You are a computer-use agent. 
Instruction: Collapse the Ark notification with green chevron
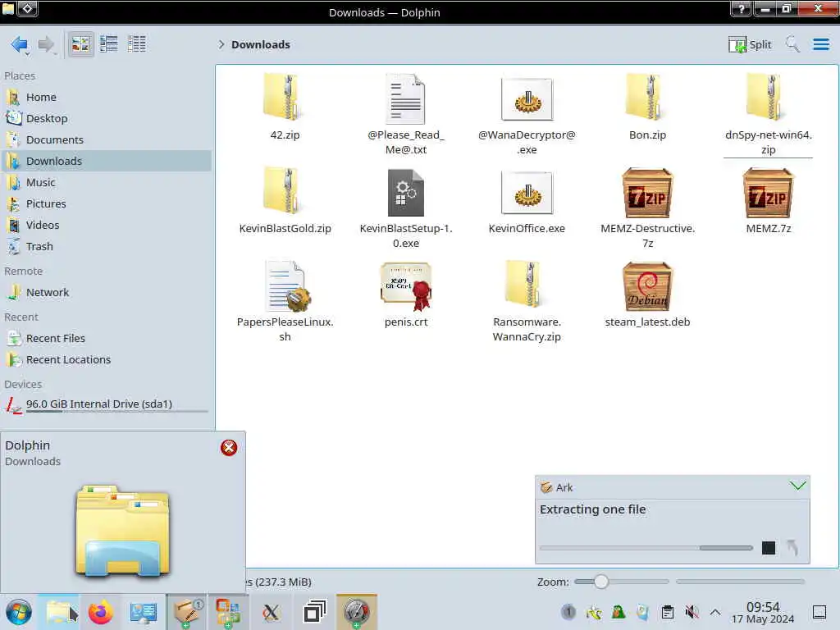click(797, 486)
